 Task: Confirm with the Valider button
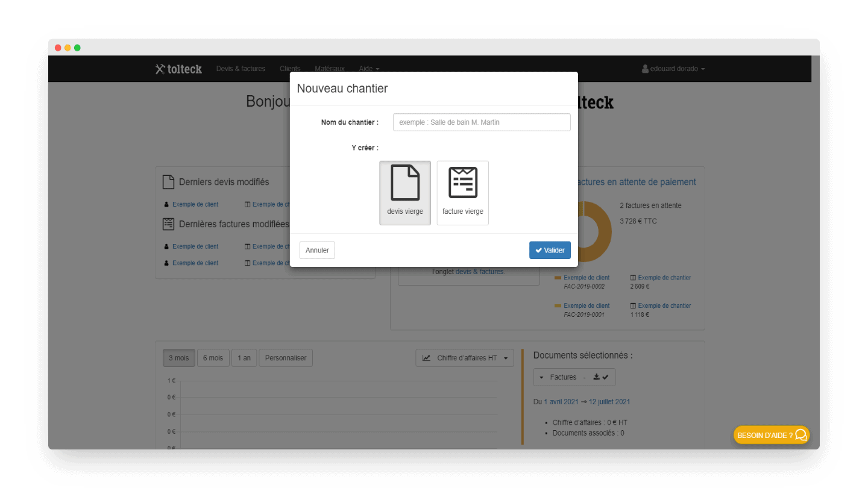click(550, 250)
